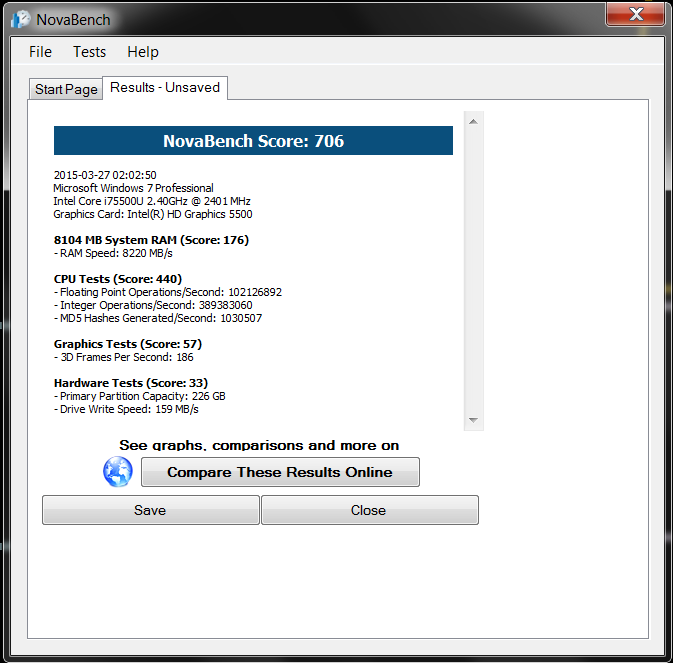673x663 pixels.
Task: Click 3D Frames Per Second: 186 line
Action: (124, 357)
